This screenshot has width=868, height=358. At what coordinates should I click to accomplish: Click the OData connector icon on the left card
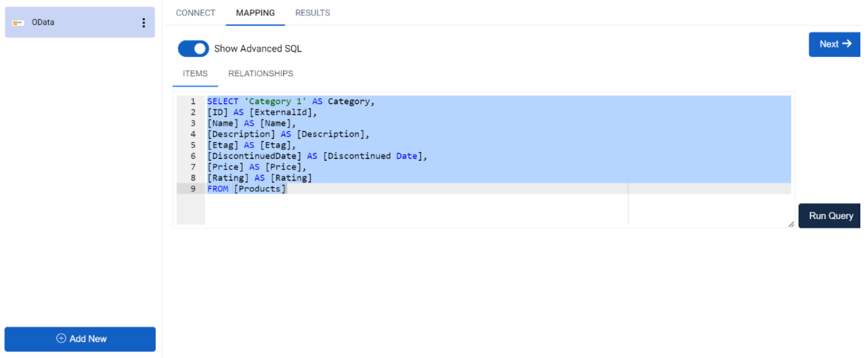18,22
